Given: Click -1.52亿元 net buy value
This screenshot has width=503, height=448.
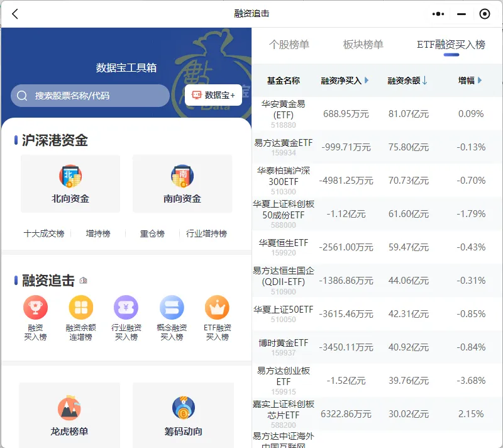Looking at the screenshot, I should point(346,381).
